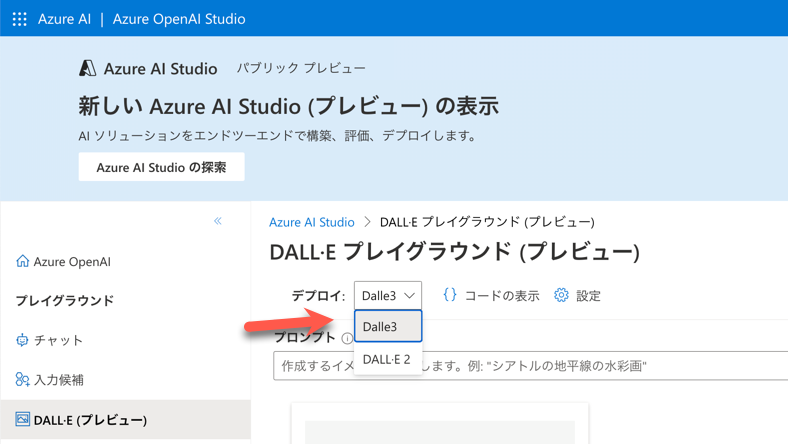Viewport: 788px width, 444px height.
Task: Click into the プロンプト input field
Action: [x=531, y=366]
